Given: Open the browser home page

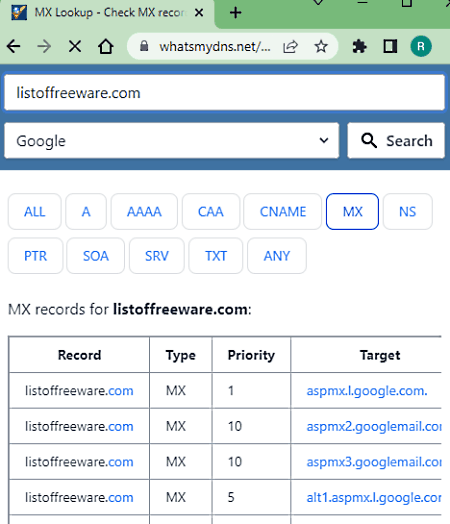Looking at the screenshot, I should [106, 46].
